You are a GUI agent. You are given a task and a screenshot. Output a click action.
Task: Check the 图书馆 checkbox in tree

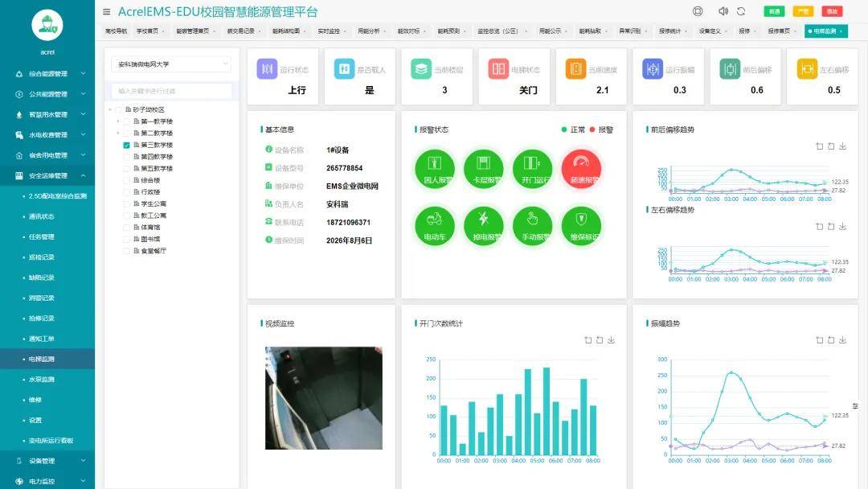click(x=126, y=239)
